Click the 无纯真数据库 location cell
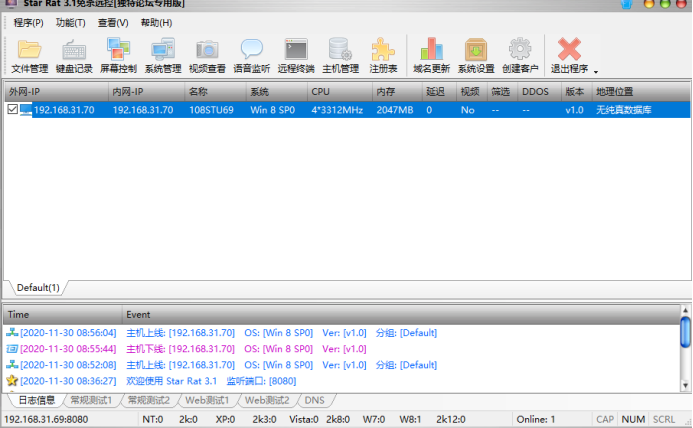The image size is (693, 428). pyautogui.click(x=623, y=110)
